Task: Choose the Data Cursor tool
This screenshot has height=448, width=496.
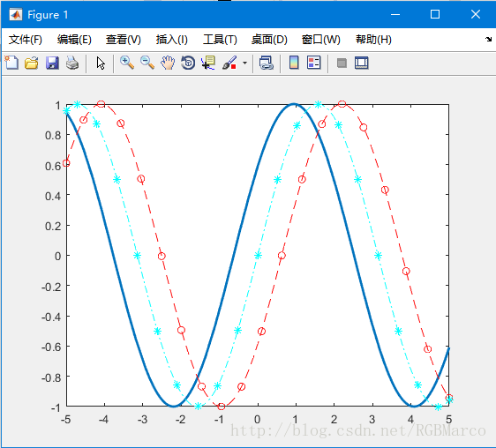Action: 208,63
